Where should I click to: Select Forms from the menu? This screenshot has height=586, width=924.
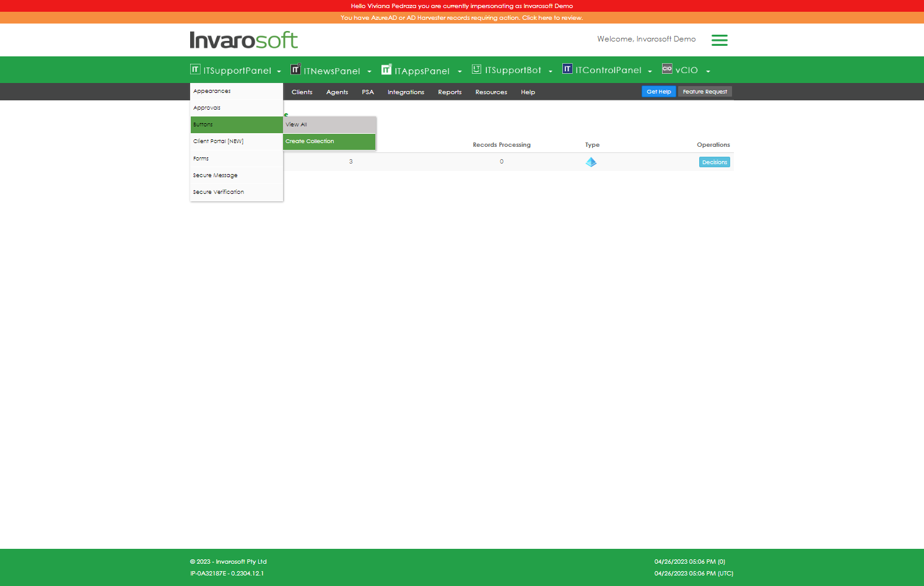(237, 159)
